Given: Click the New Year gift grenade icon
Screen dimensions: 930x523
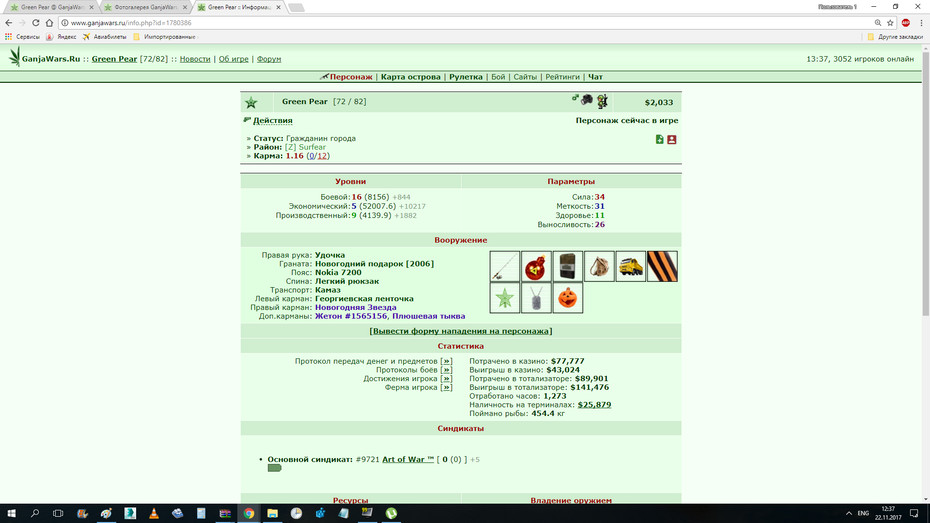Looking at the screenshot, I should coord(536,266).
